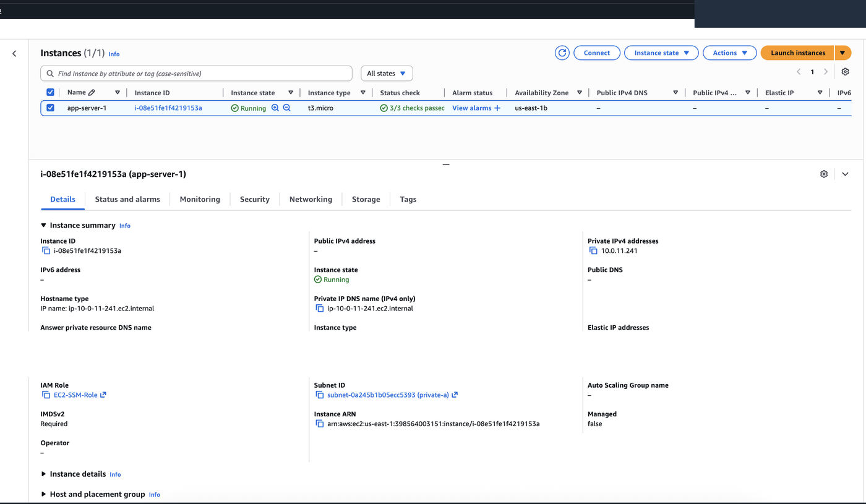Sort by Elastic IP column
866x504 pixels.
820,93
